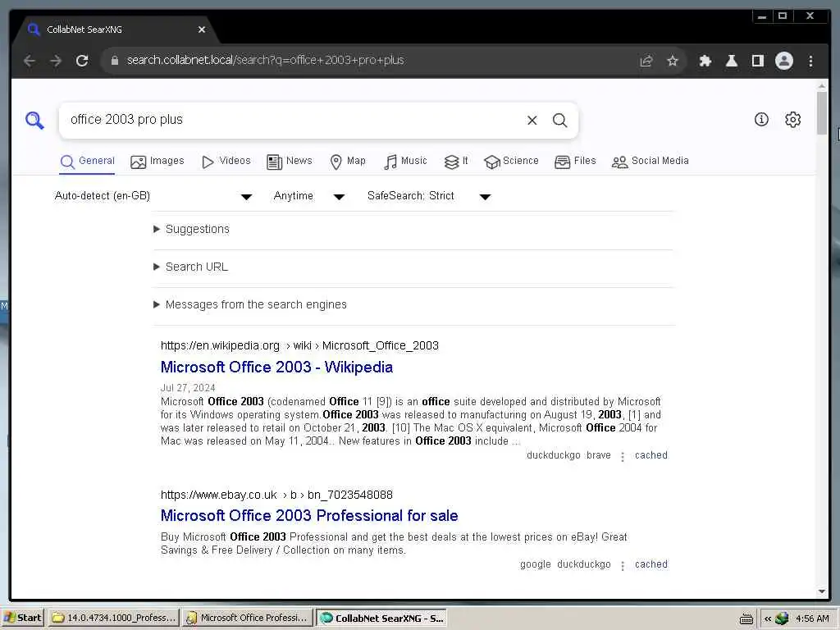
Task: Open the Chrome three-dot menu
Action: 810,61
